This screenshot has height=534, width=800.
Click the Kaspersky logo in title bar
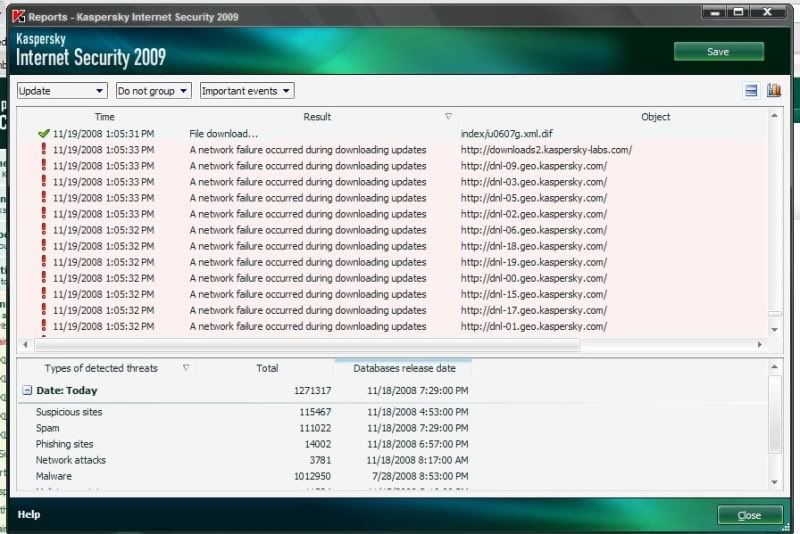click(x=18, y=16)
